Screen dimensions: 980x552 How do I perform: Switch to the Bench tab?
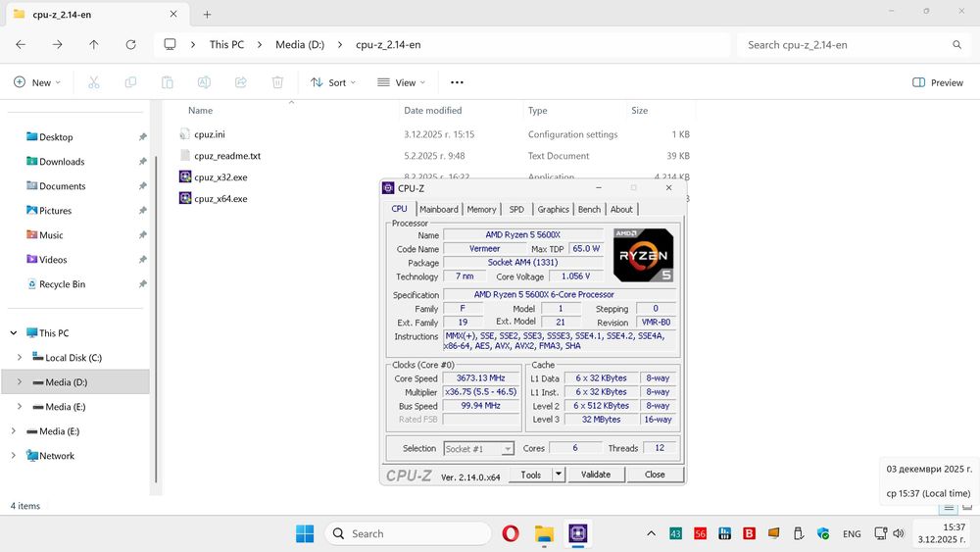point(589,210)
